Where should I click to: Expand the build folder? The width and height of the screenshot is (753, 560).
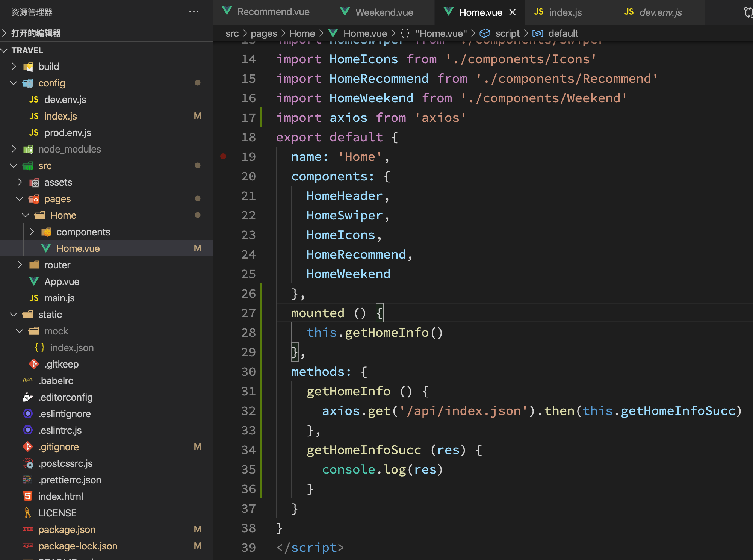point(14,67)
